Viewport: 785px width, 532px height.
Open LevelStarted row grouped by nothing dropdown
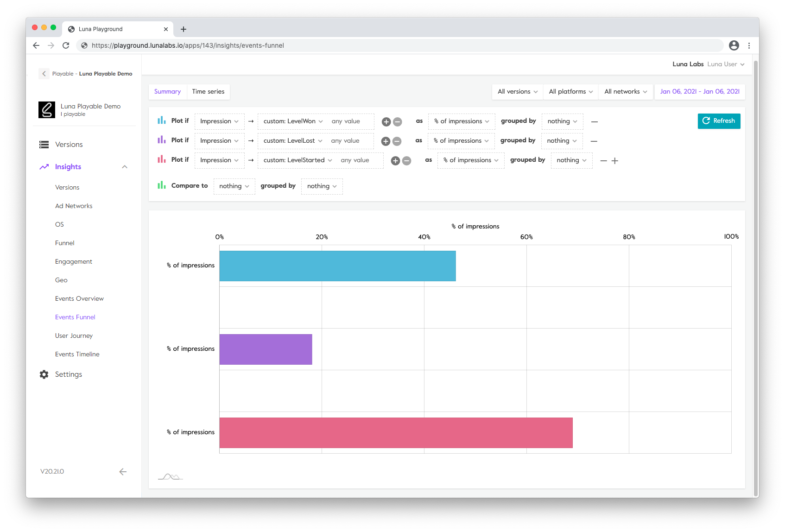coord(572,160)
